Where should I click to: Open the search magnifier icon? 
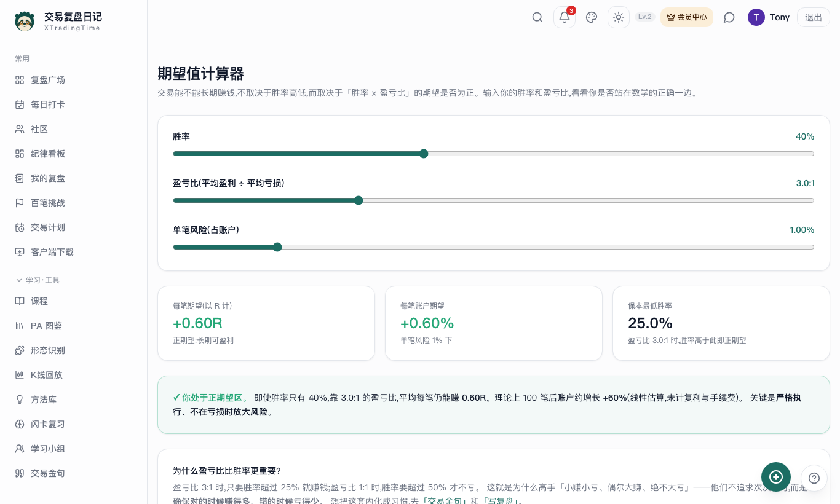click(537, 17)
